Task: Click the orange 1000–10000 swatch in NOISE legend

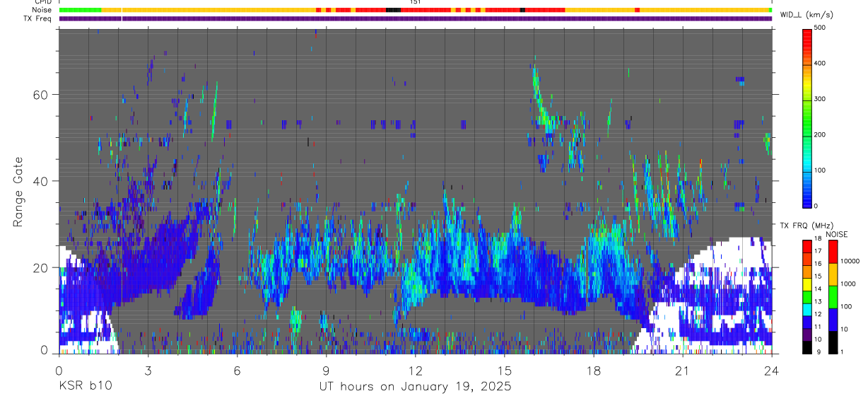Action: click(x=833, y=274)
